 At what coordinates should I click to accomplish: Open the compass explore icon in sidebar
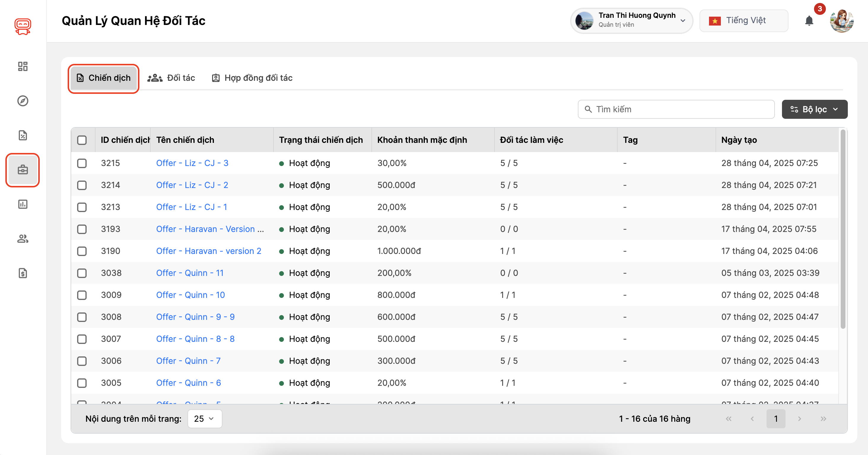(23, 101)
